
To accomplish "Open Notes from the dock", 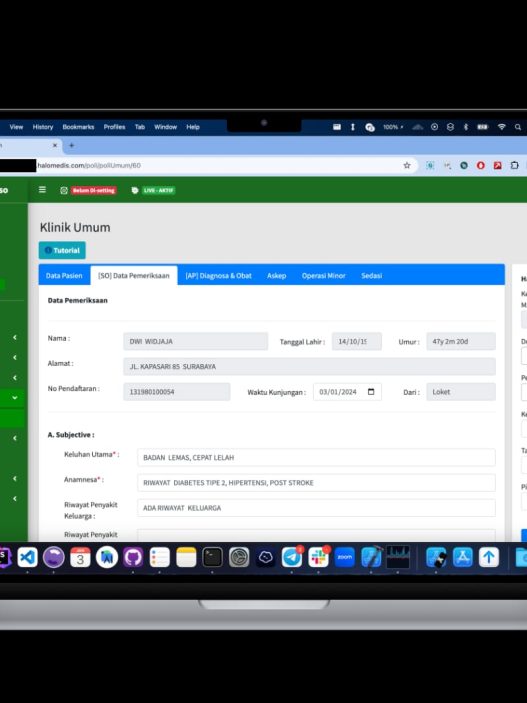I will pos(186,557).
